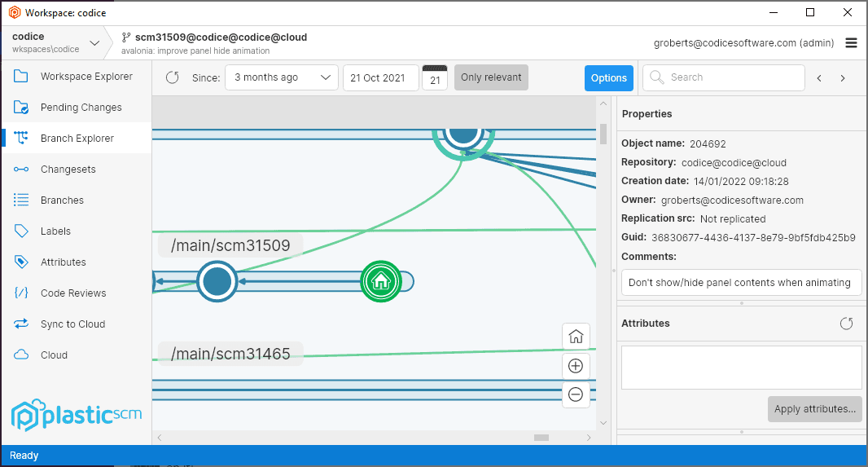Select the green home changeset node
Image resolution: width=868 pixels, height=467 pixels.
coord(381,281)
